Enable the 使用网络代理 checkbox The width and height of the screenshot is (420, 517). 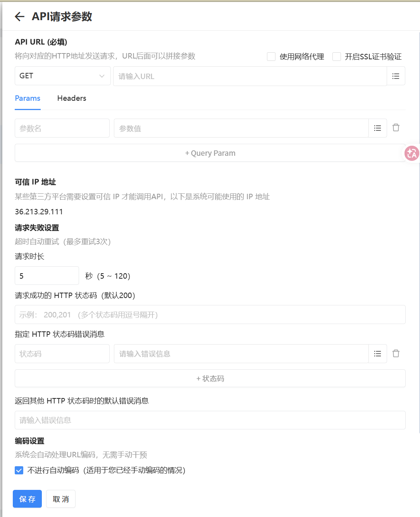click(271, 57)
